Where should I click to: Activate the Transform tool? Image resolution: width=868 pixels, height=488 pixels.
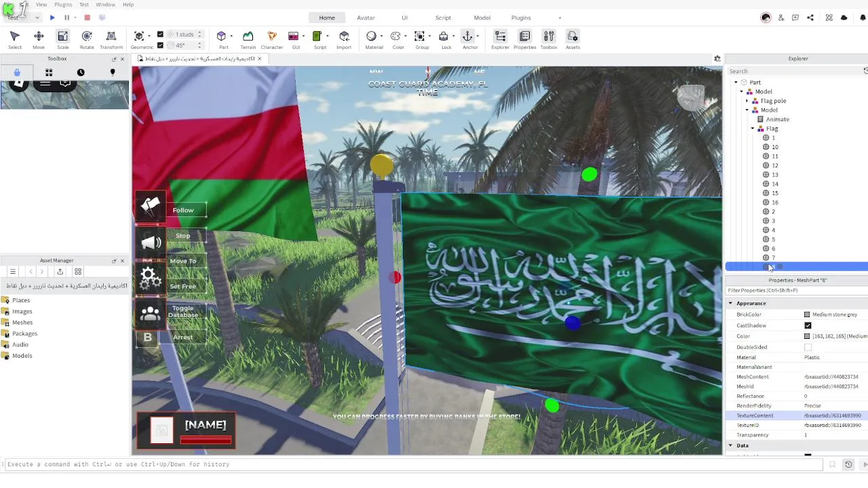coord(111,40)
